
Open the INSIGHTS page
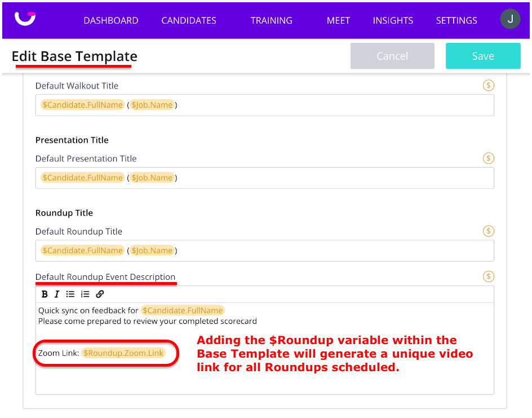tap(393, 20)
